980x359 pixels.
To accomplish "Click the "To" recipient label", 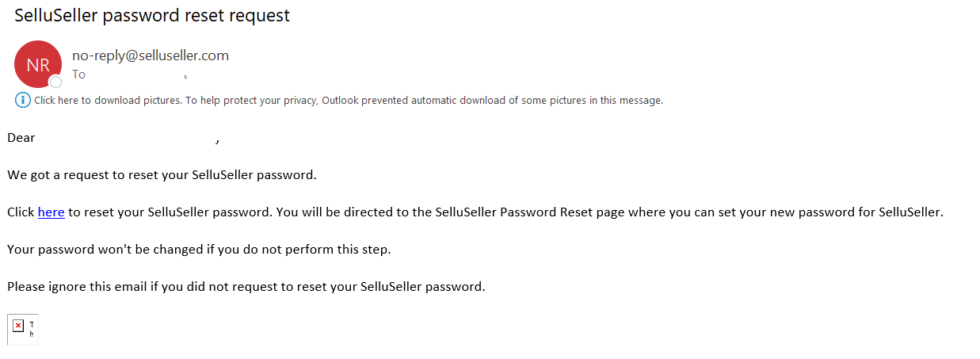I will [x=78, y=74].
